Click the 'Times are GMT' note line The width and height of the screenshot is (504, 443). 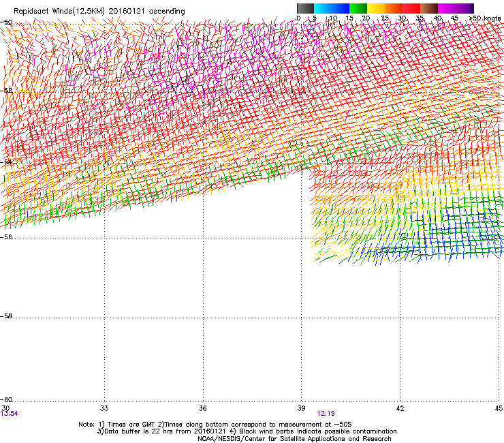tap(215, 425)
